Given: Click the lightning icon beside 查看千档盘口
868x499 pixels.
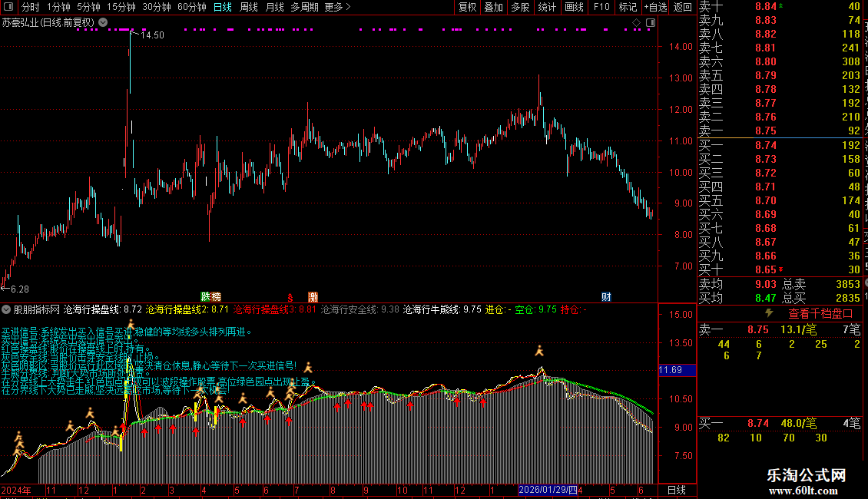Looking at the screenshot, I should (x=769, y=313).
